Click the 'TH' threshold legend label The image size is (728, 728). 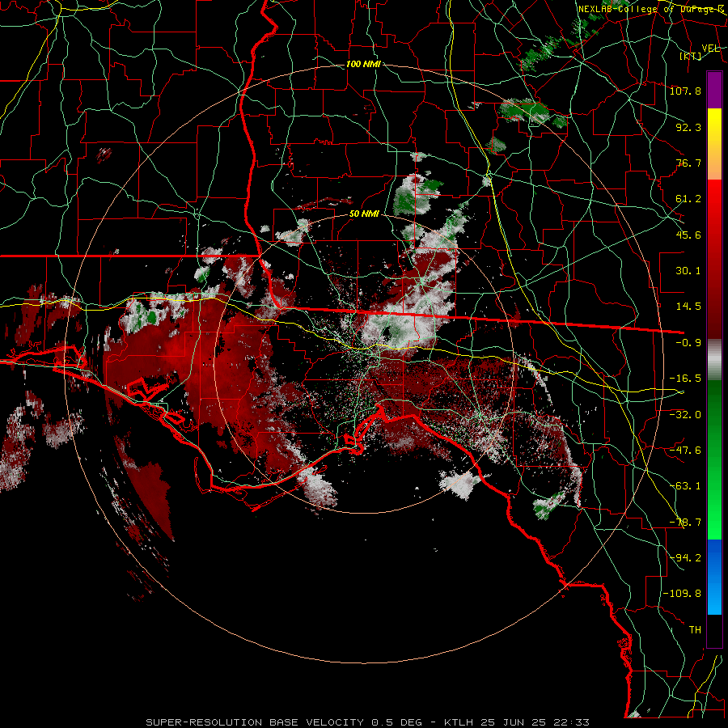click(695, 630)
